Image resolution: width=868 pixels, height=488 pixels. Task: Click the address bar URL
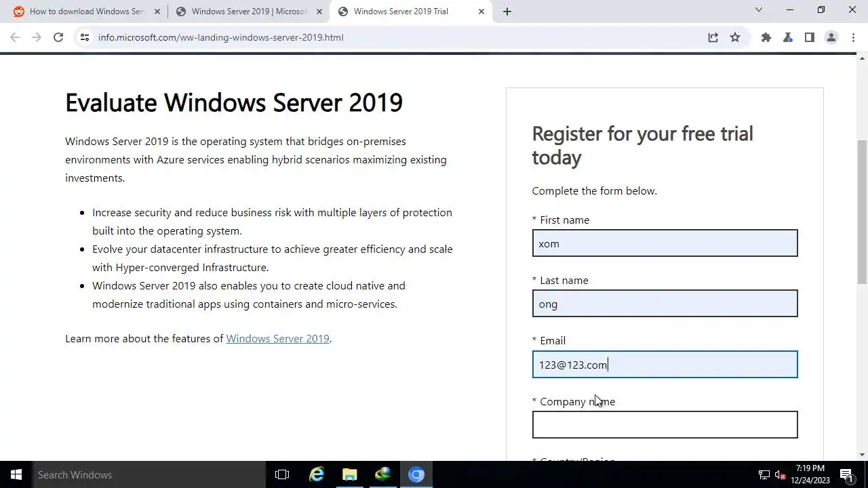(220, 37)
